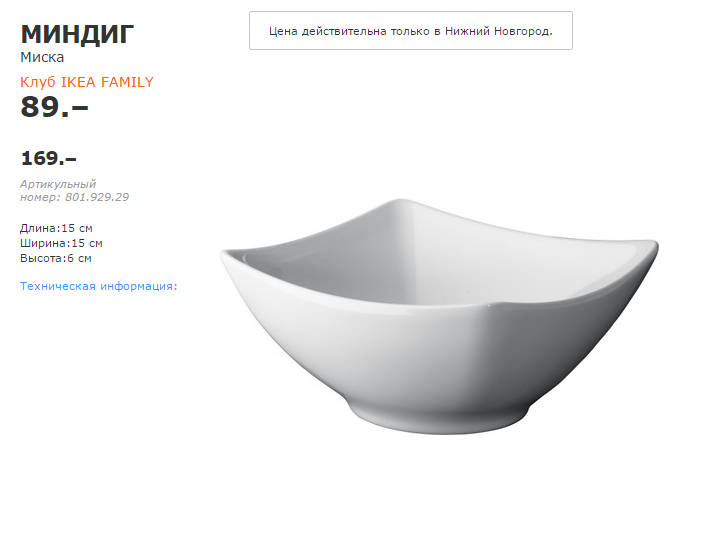
Task: Click the Высота:6 см dimension line
Action: pyautogui.click(x=56, y=258)
